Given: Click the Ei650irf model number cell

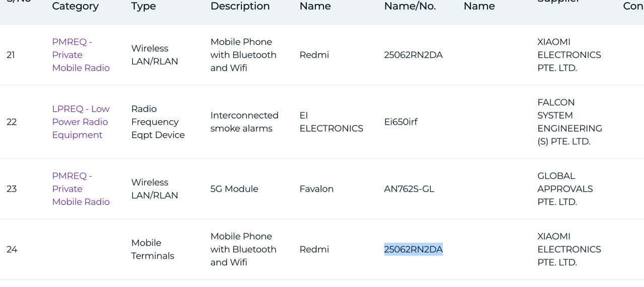Looking at the screenshot, I should tap(400, 122).
